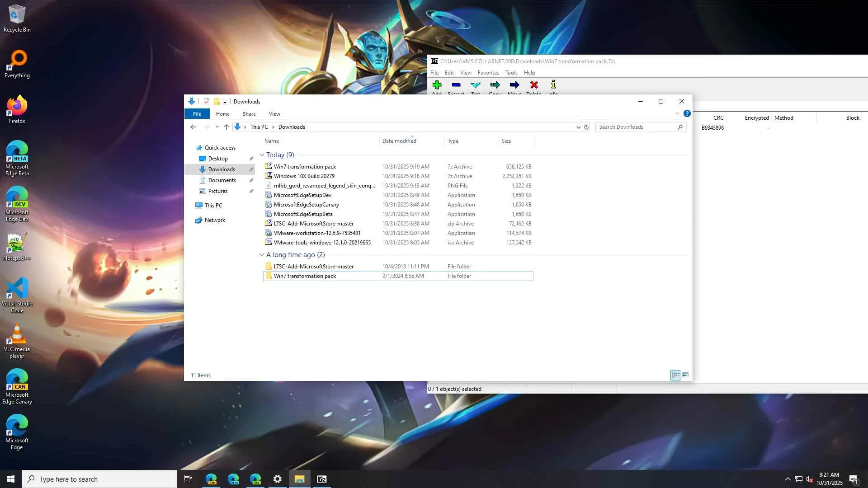Open address bar history dropdown
The width and height of the screenshot is (868, 488).
578,127
